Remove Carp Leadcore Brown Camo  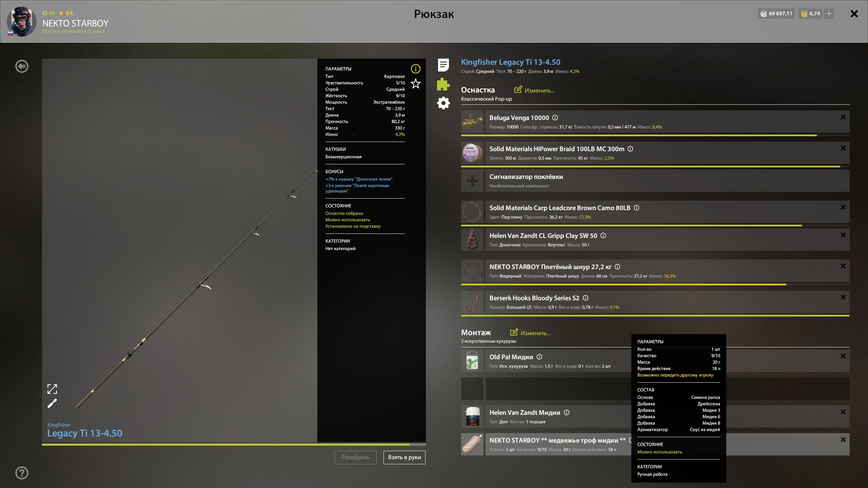[843, 207]
